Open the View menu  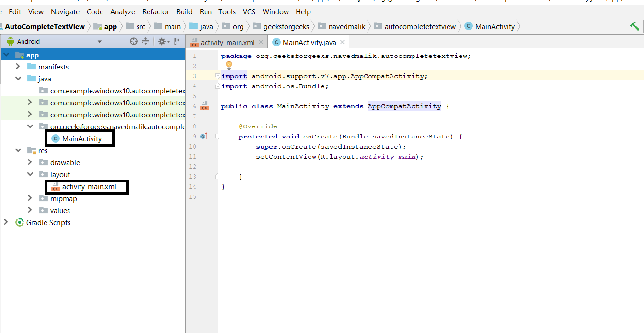tap(36, 11)
